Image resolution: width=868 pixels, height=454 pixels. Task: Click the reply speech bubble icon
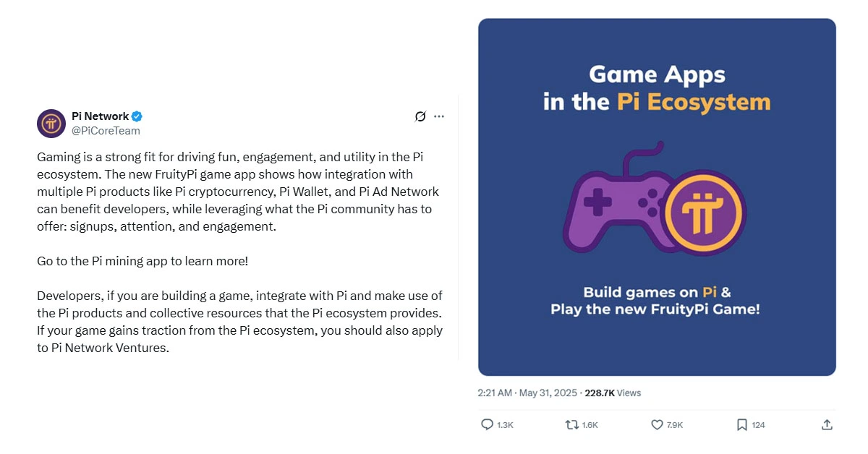click(487, 425)
